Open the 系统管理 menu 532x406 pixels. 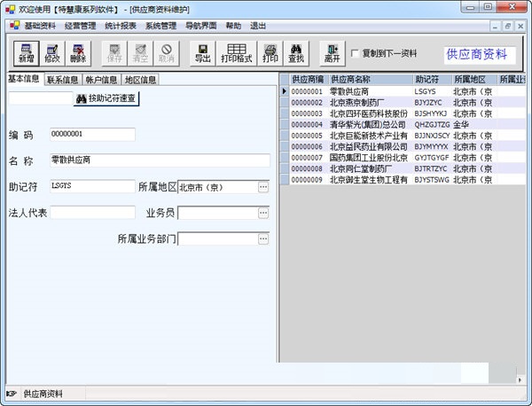tap(160, 26)
